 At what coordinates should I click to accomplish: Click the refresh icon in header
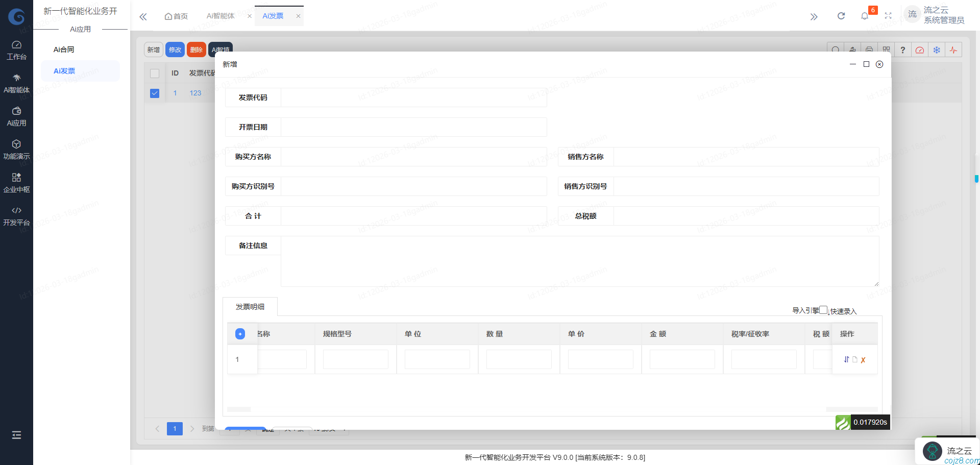click(841, 16)
